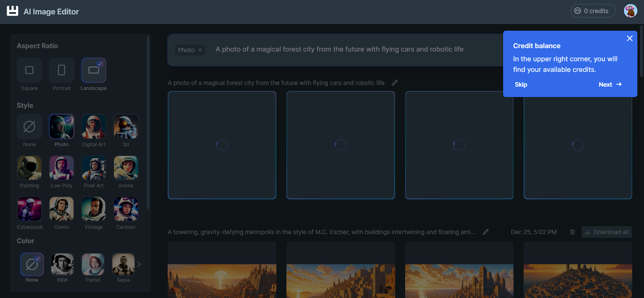Choose the Low Poly style

pyautogui.click(x=61, y=168)
